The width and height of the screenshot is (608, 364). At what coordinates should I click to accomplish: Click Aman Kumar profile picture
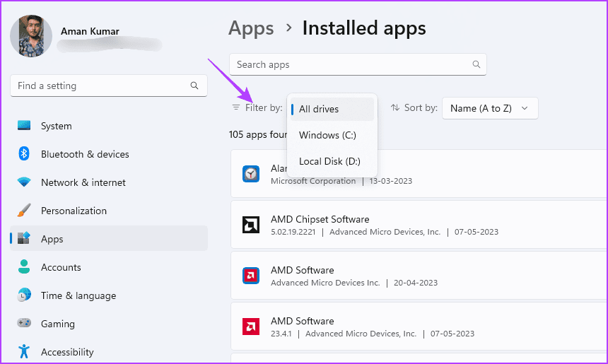coord(31,36)
